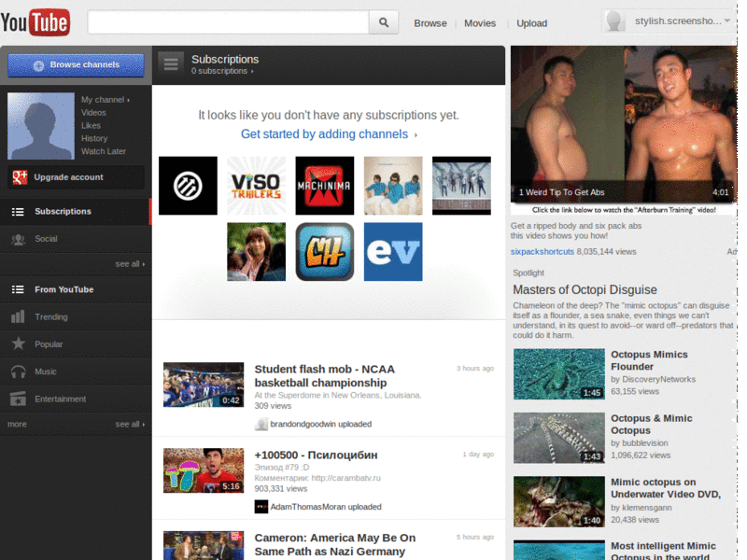This screenshot has width=747, height=560.
Task: Click sixpackshortcuts channel link
Action: [543, 251]
